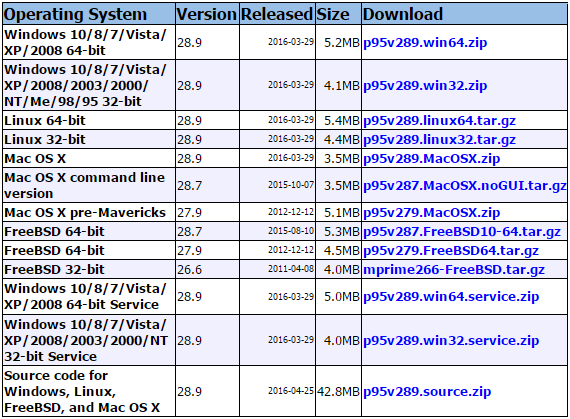This screenshot has width=570, height=419.
Task: Download p95v279.MacOSX.zip for pre-Mavericks
Action: tap(431, 213)
